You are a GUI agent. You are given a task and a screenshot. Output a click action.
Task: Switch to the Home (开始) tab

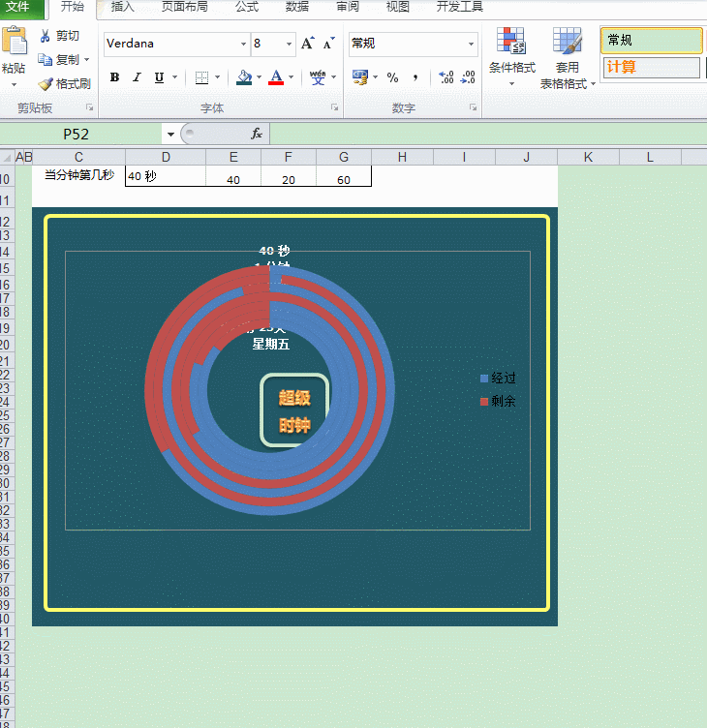pyautogui.click(x=73, y=8)
